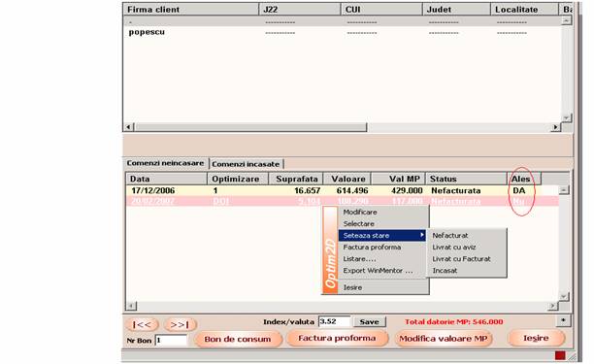
Task: Click value 614.496 in Valoare column
Action: point(352,190)
